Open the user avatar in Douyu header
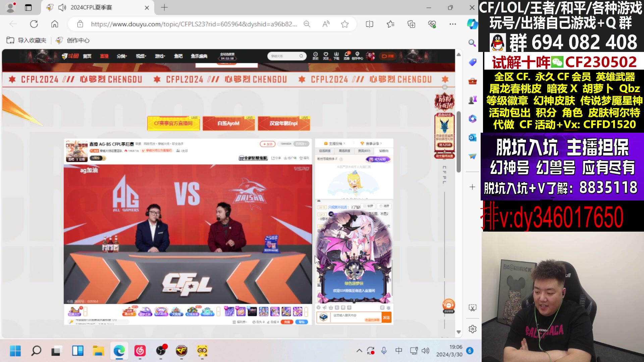644x362 pixels. click(371, 56)
